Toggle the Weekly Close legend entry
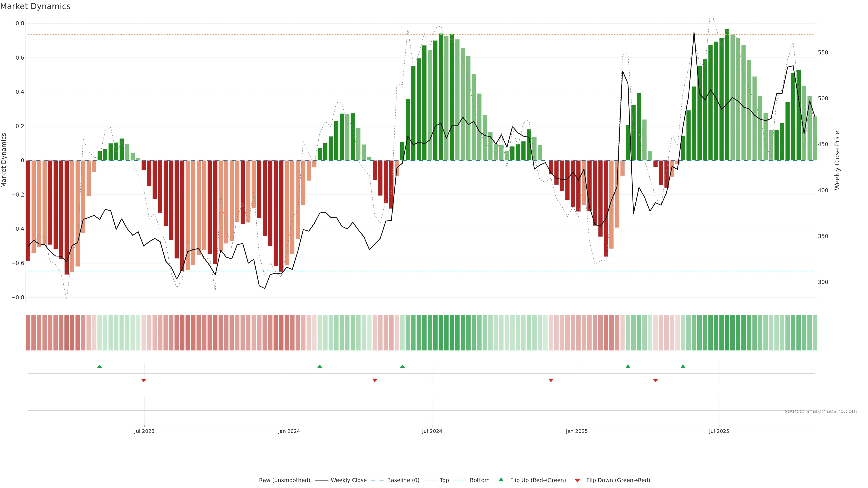Image resolution: width=868 pixels, height=488 pixels. pos(348,480)
